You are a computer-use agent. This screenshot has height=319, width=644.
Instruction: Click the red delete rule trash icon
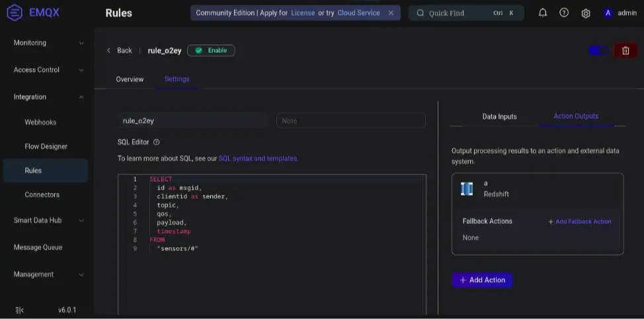tap(625, 51)
